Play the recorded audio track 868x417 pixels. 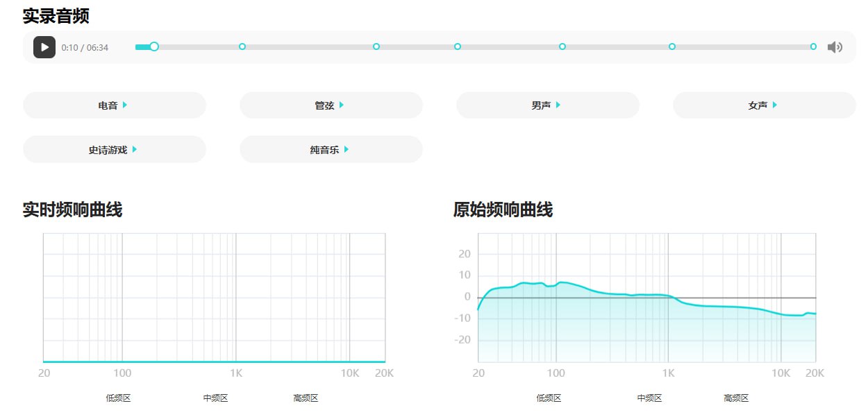click(x=44, y=47)
